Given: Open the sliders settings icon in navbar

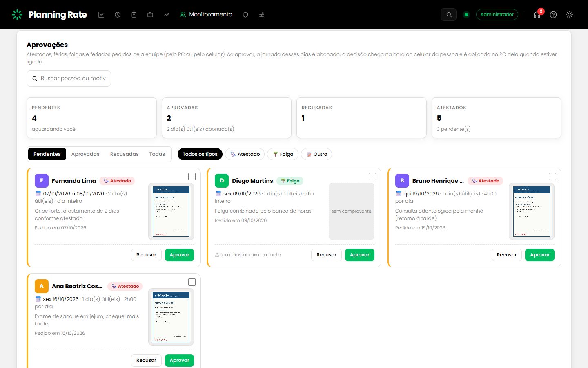Looking at the screenshot, I should click(x=262, y=15).
